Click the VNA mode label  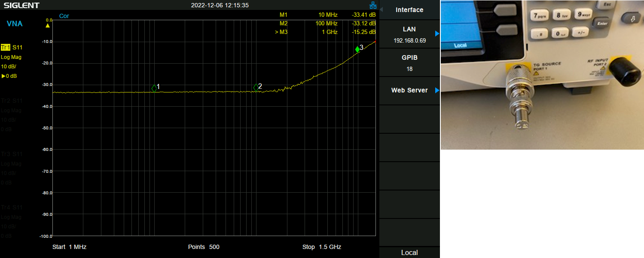tap(15, 24)
